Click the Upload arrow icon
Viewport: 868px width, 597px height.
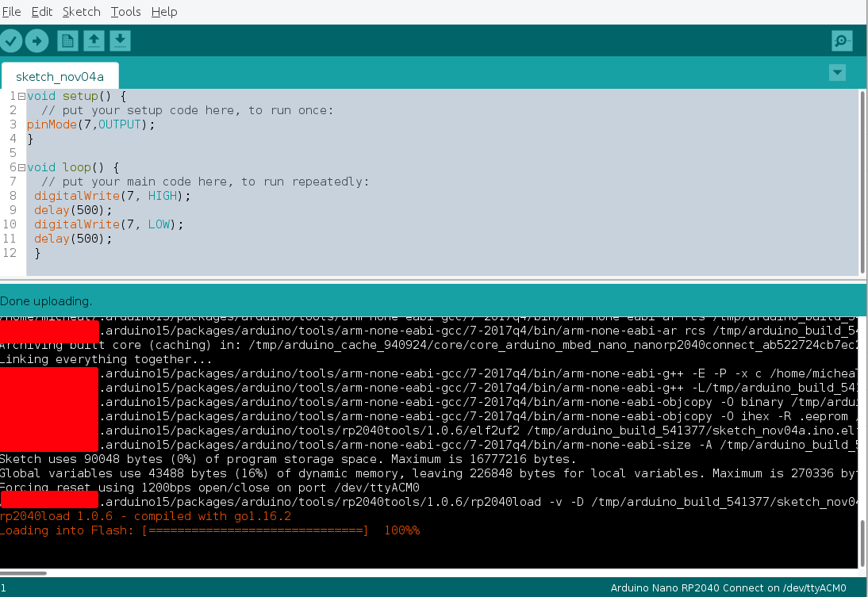coord(36,40)
